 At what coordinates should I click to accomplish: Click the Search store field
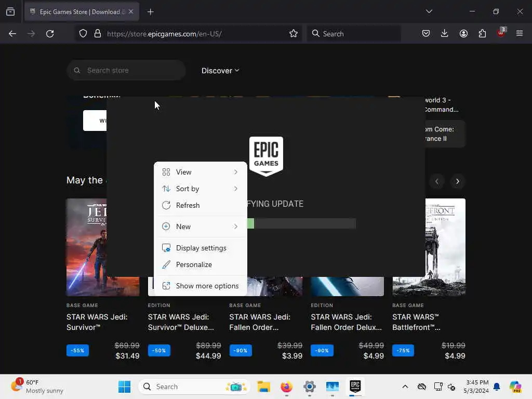pyautogui.click(x=126, y=70)
